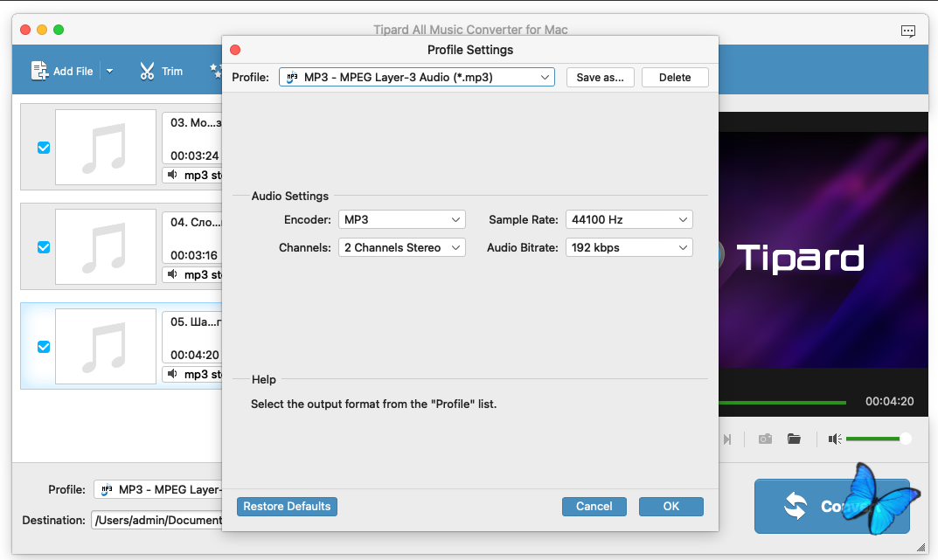Select the music thumbnail of track 03
Viewport: 938px width, 560px height.
point(106,147)
